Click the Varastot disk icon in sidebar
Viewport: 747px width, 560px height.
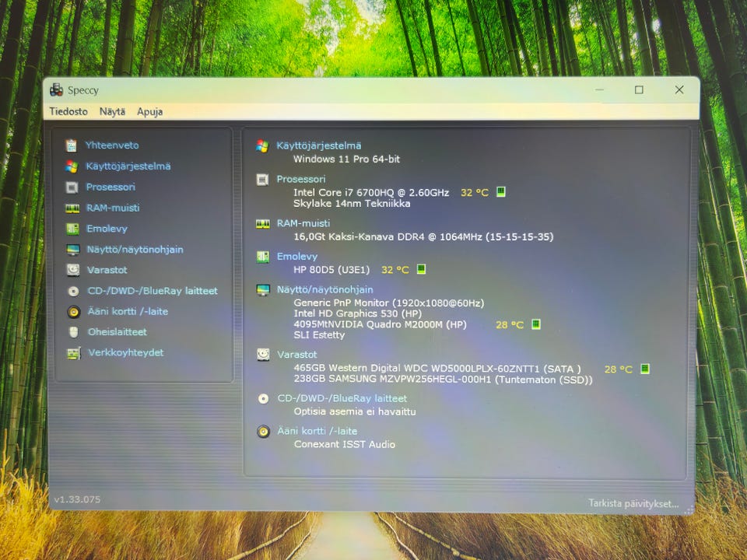point(73,270)
